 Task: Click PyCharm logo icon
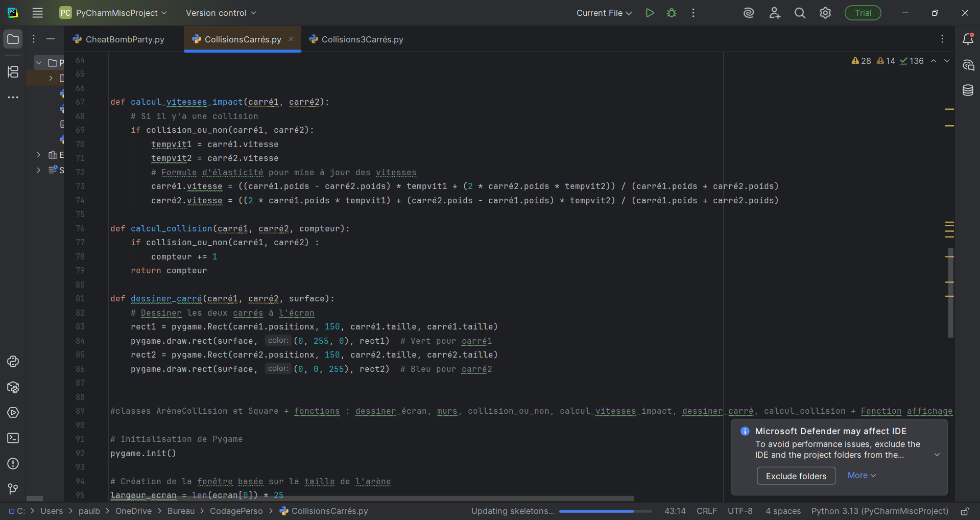click(x=13, y=13)
